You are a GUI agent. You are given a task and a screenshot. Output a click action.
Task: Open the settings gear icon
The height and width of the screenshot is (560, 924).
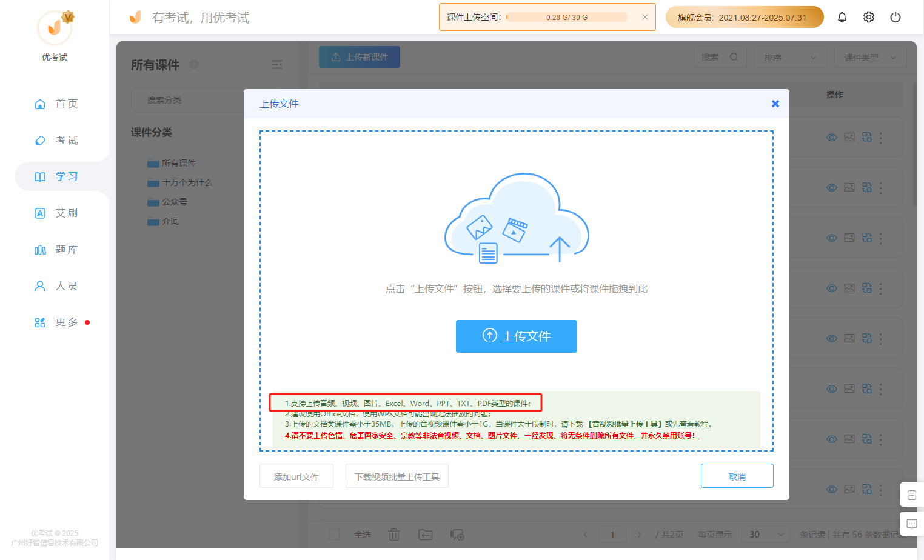click(x=869, y=17)
